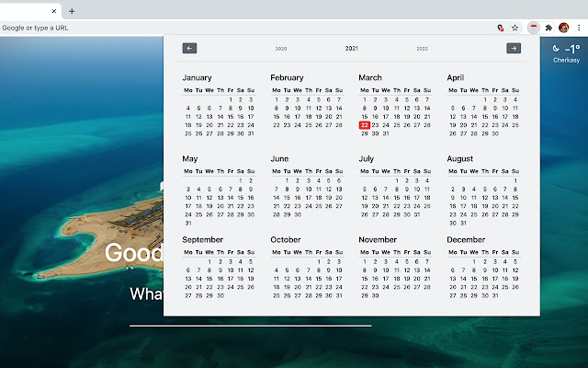Open the Extensions puzzle piece menu
The width and height of the screenshot is (588, 368).
click(548, 28)
